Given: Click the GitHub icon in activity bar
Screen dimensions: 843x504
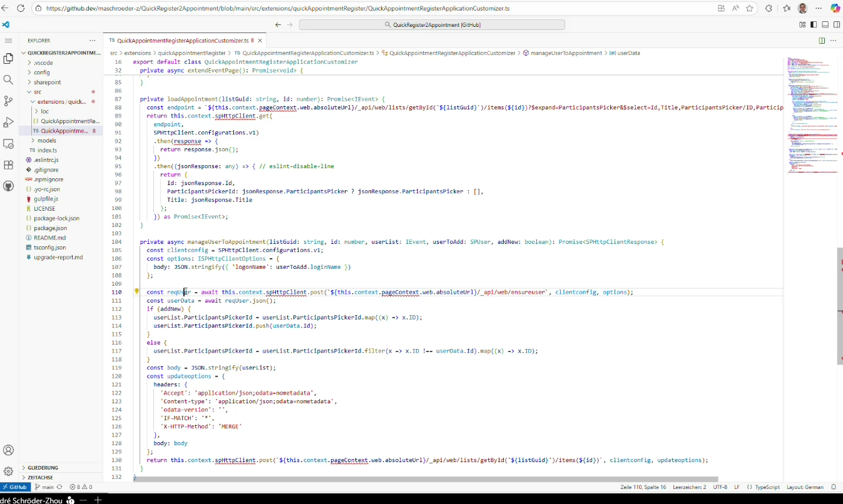Looking at the screenshot, I should (8, 186).
